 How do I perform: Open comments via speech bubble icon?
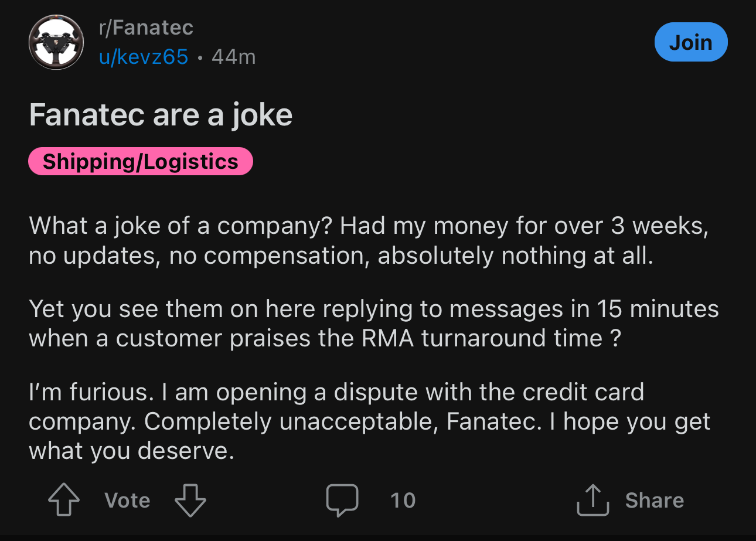point(342,501)
